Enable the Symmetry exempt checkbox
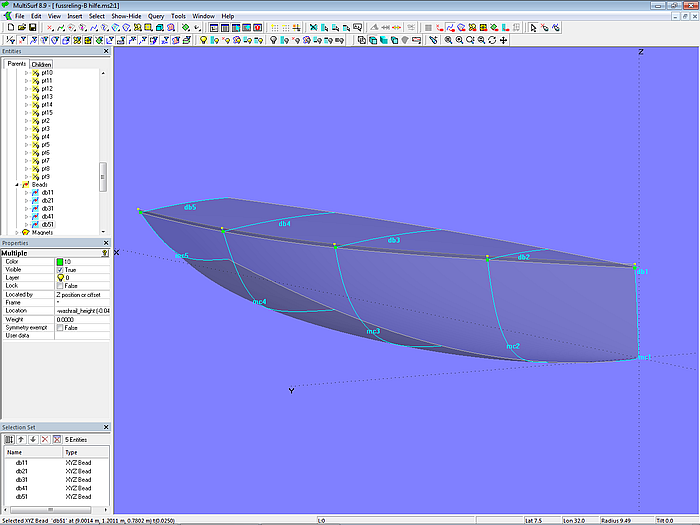Viewport: 700px width, 525px height. click(x=61, y=328)
